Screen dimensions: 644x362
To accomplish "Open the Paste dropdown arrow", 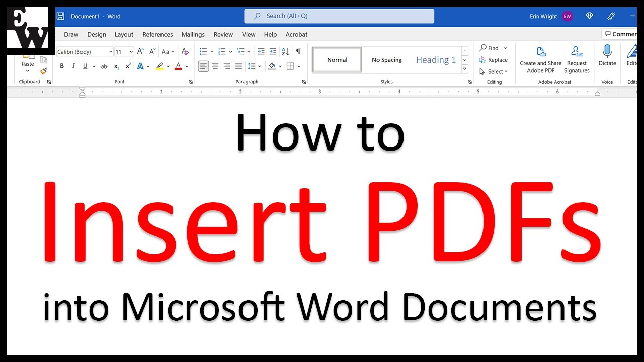I will (28, 71).
